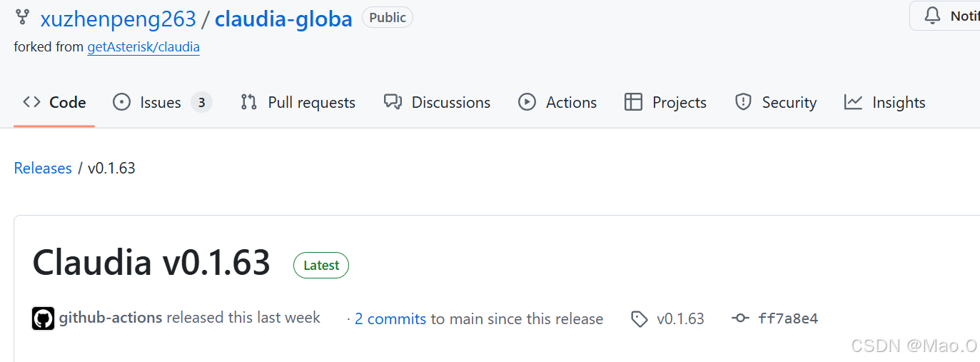Click the fork icon beside xuzhenpeng263
The image size is (980, 362).
click(x=22, y=17)
